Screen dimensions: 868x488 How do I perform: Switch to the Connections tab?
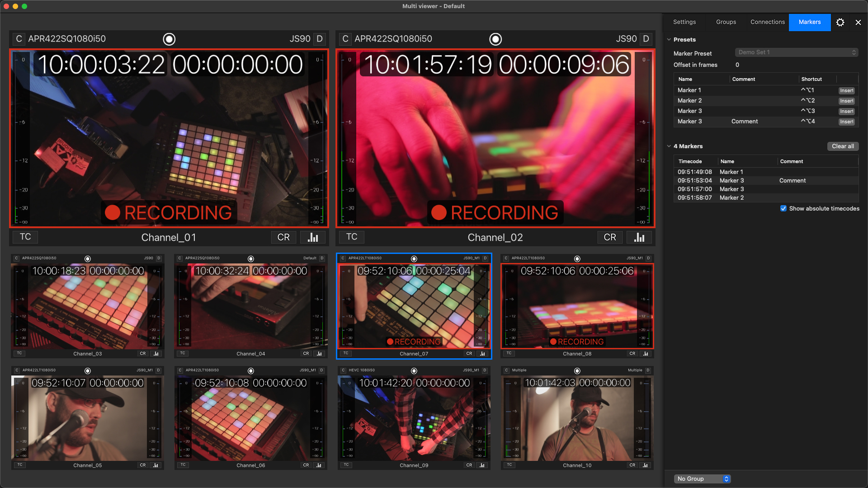tap(767, 22)
